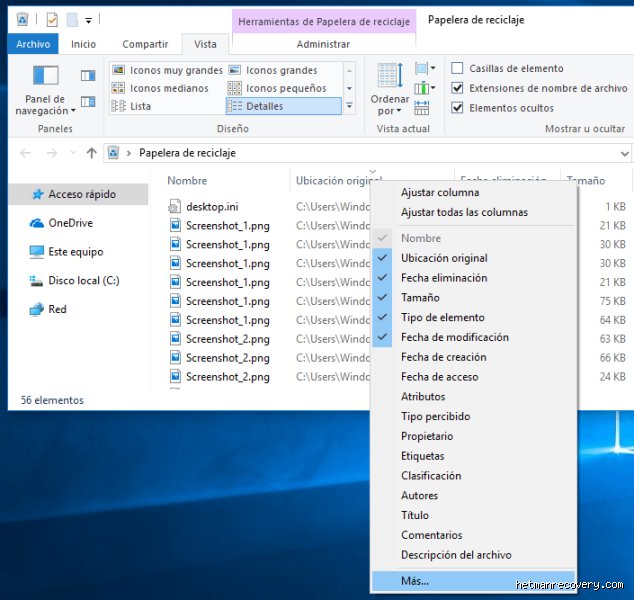The width and height of the screenshot is (634, 600).
Task: Toggle the preview pane icon
Action: tap(88, 76)
